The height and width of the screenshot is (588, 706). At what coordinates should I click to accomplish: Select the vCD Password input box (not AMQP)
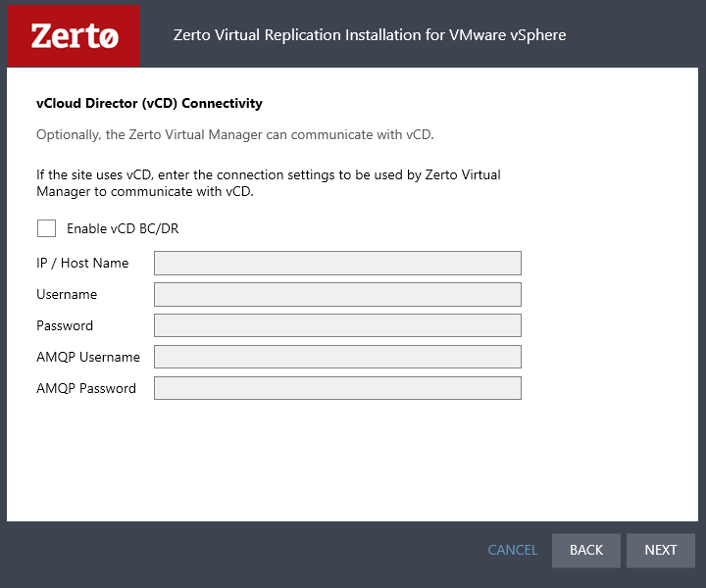coord(337,325)
